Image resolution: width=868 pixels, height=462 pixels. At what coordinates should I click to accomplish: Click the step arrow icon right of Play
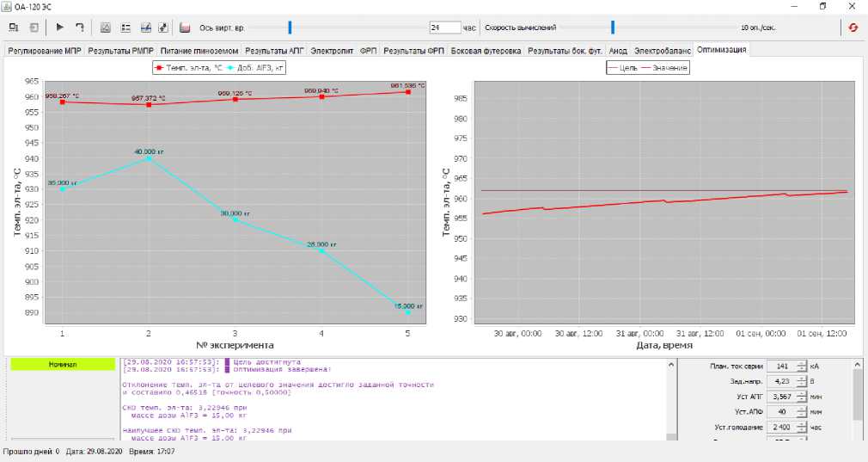click(80, 28)
